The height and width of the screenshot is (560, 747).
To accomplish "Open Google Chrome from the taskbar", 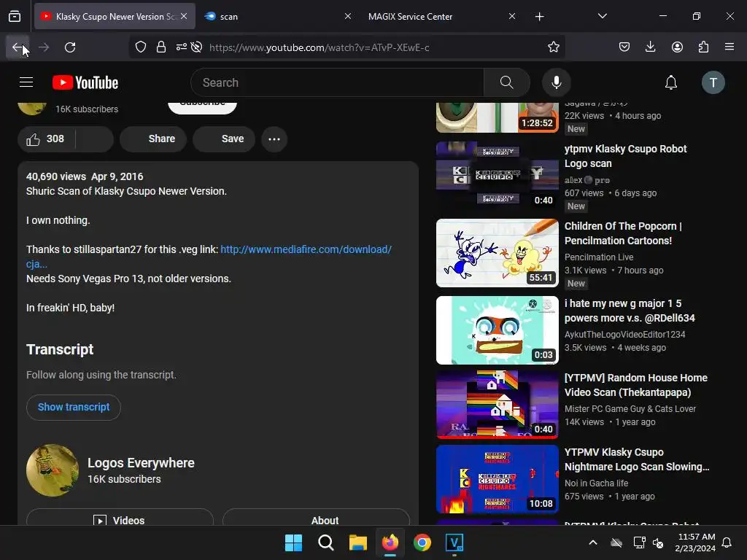I will 422,542.
